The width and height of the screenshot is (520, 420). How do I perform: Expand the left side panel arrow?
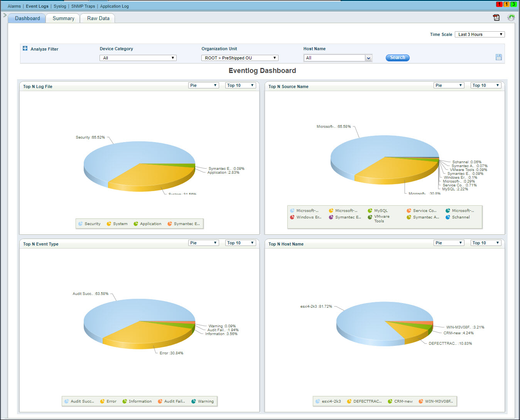point(5,15)
